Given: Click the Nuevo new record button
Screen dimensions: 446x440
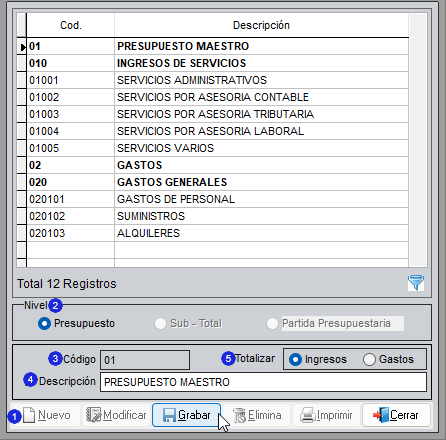Looking at the screenshot, I should pos(47,415).
